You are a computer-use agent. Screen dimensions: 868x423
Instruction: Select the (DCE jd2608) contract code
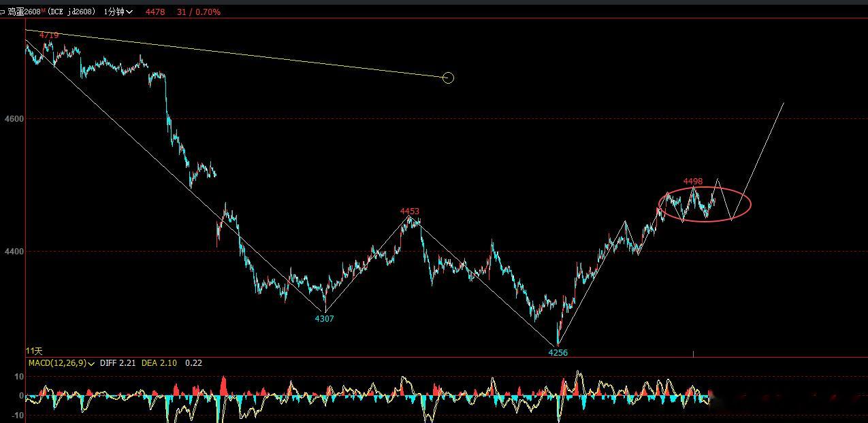72,12
